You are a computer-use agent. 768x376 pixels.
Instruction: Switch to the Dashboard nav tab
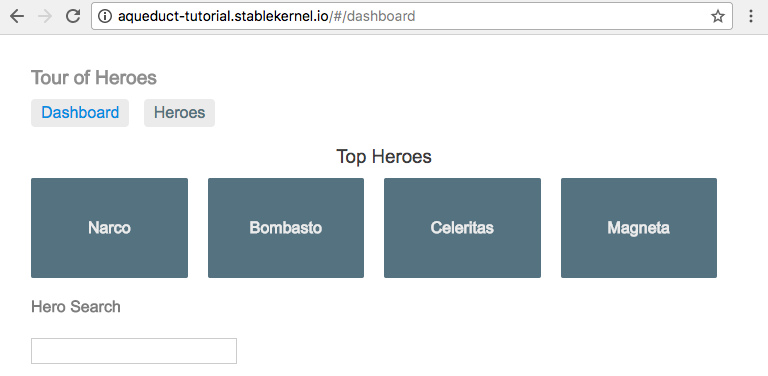click(x=80, y=113)
